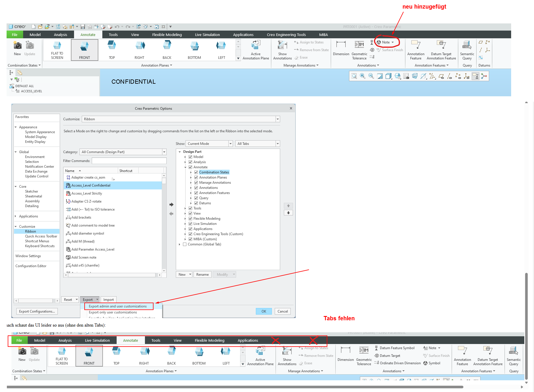Uncheck the Model tab checkbox
This screenshot has height=392, width=534.
(x=190, y=157)
